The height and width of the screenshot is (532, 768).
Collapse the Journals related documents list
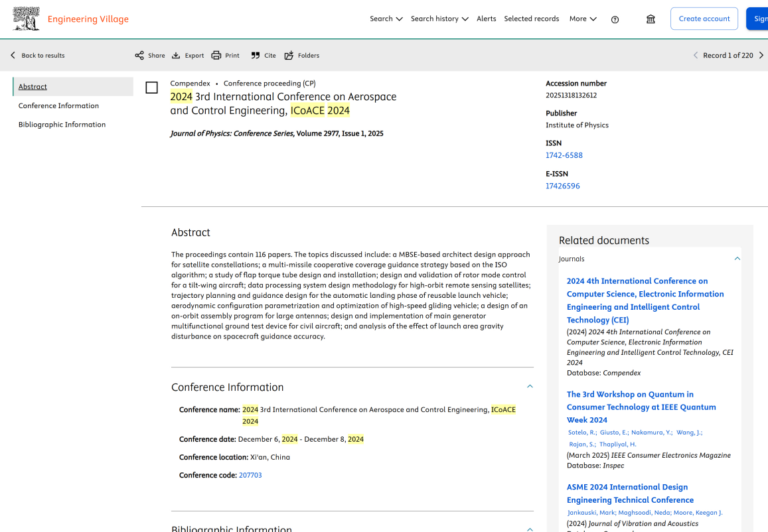737,259
